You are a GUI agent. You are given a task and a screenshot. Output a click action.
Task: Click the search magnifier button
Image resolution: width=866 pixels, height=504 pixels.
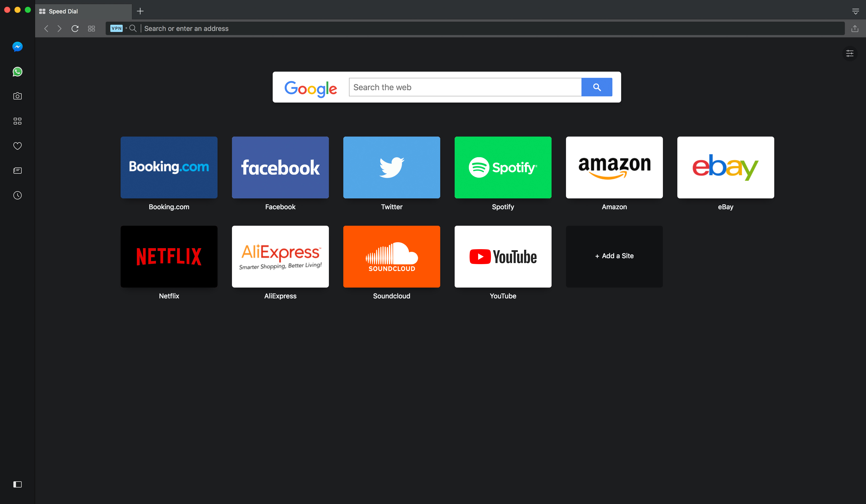[597, 86]
